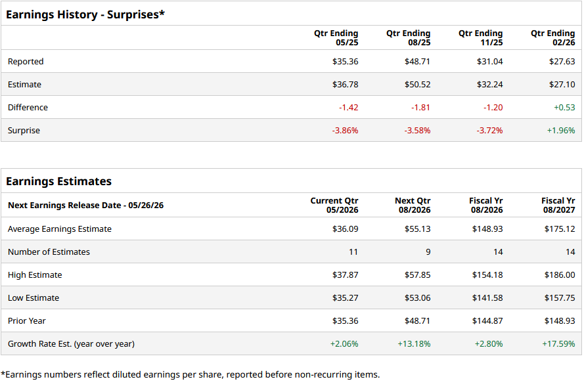
Task: Click the Average Earnings Estimate row label
Action: pos(60,229)
